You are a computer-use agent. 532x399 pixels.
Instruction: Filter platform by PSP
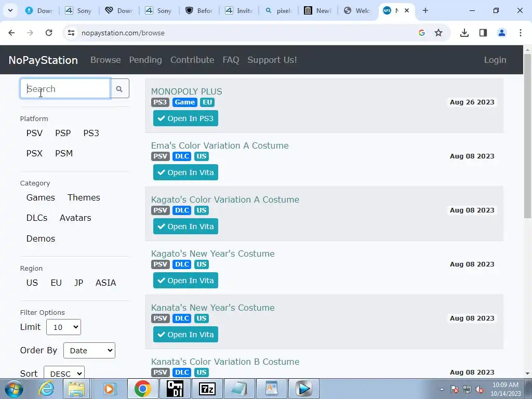click(x=63, y=133)
